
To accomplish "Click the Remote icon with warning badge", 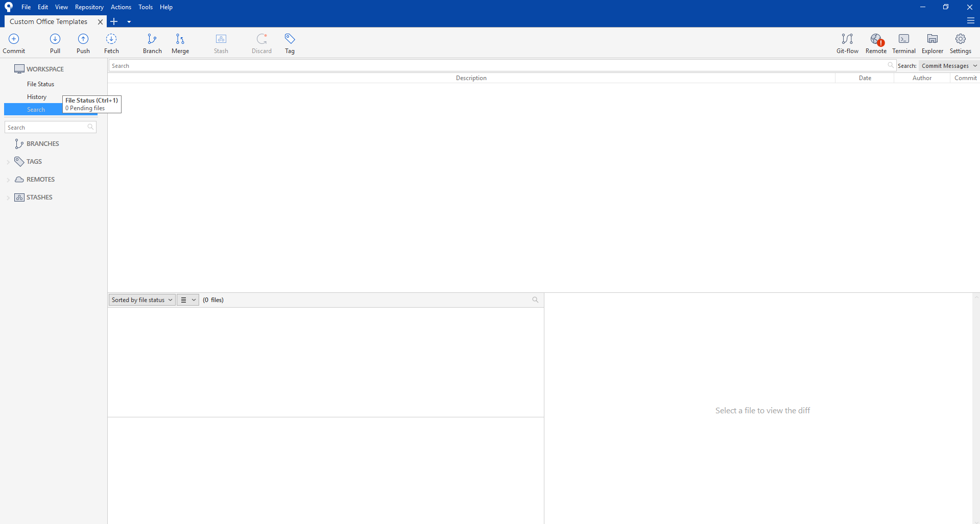I will [876, 43].
